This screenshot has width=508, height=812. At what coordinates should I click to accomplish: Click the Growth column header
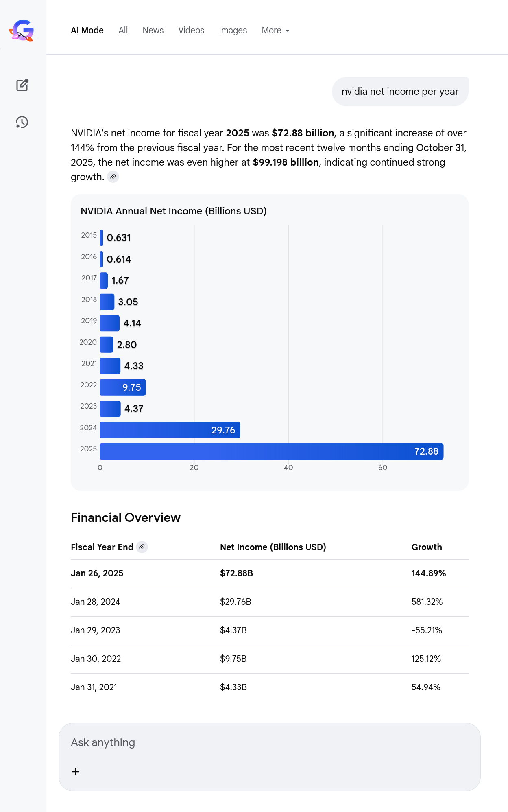[427, 547]
